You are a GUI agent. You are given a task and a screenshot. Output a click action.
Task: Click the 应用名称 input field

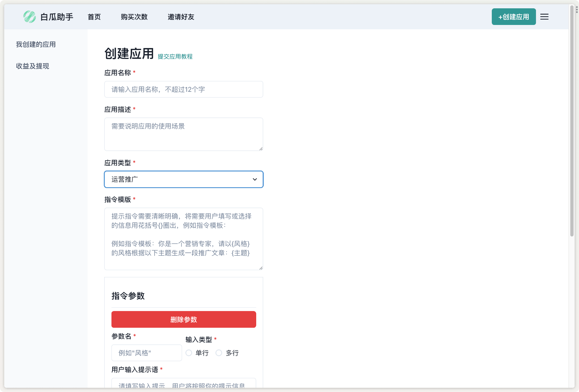pos(183,89)
